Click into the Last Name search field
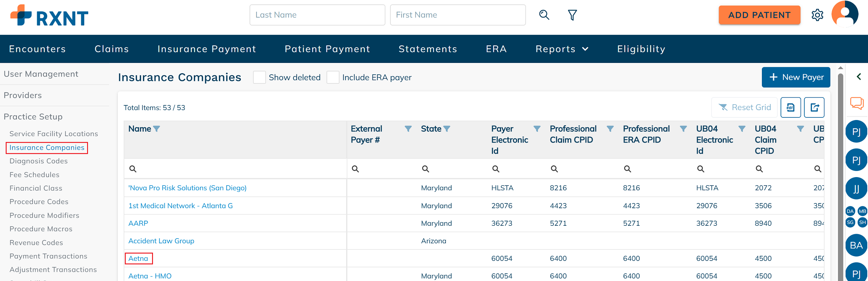This screenshot has width=868, height=281. (x=317, y=15)
